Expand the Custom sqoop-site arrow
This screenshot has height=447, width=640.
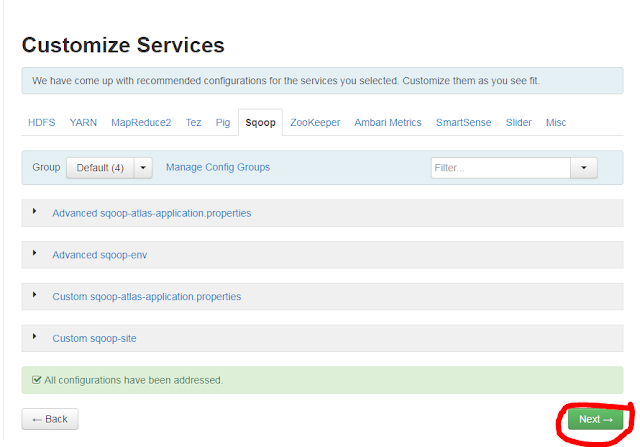click(x=35, y=336)
